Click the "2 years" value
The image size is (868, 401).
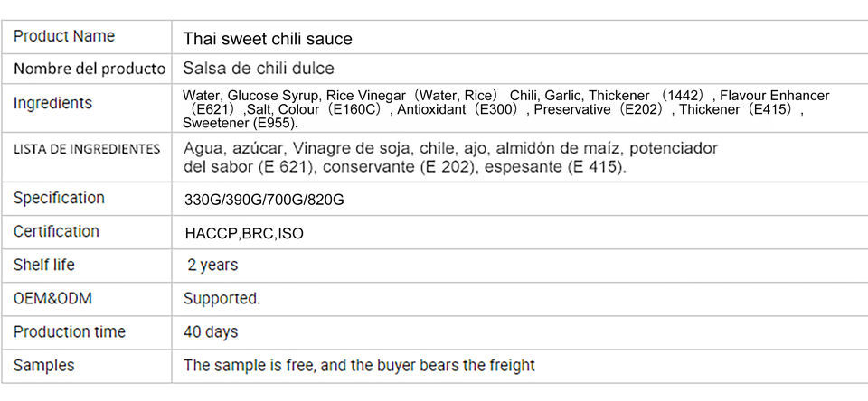pos(212,266)
